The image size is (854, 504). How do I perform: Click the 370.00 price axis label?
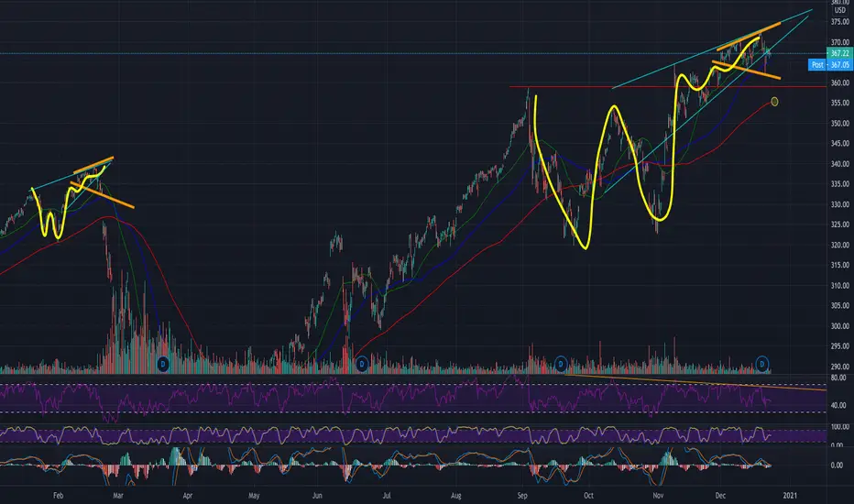pyautogui.click(x=840, y=42)
